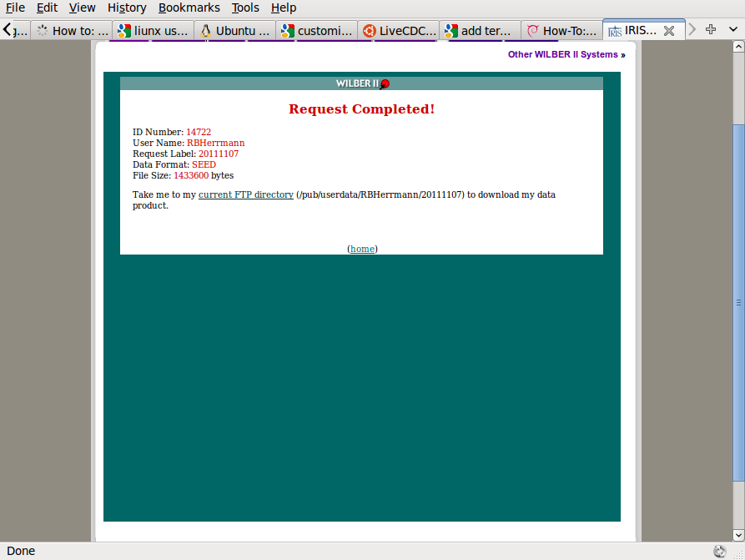Click the Tux penguin icon on Ubuntu tab

(x=206, y=31)
